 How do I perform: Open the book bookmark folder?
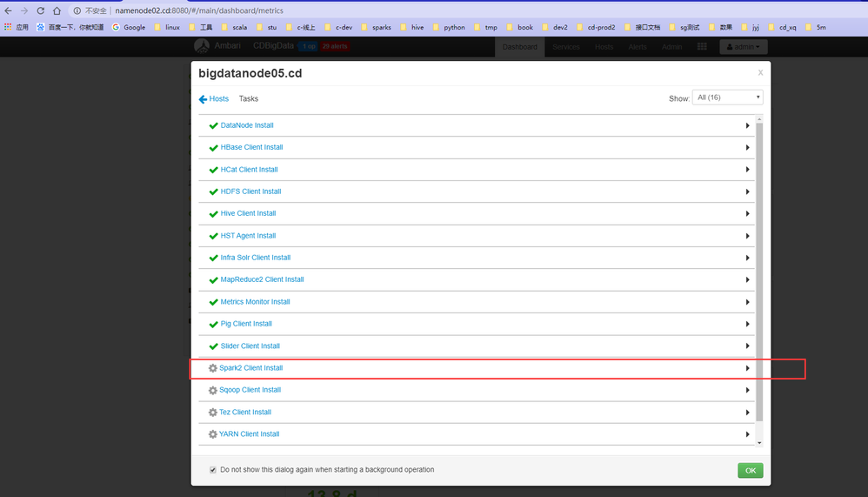tap(519, 27)
